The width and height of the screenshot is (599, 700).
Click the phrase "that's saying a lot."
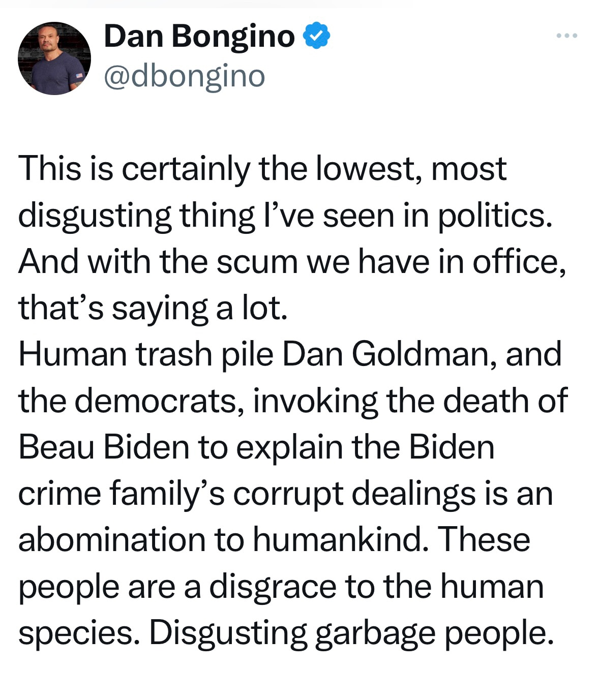pyautogui.click(x=153, y=308)
